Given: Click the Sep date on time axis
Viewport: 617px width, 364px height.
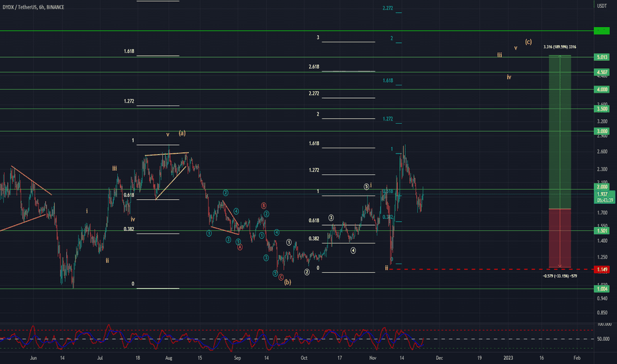Looking at the screenshot, I should tap(237, 357).
